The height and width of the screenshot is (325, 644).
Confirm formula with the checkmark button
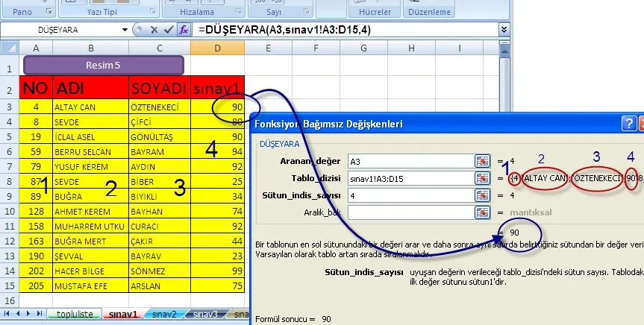click(x=169, y=30)
